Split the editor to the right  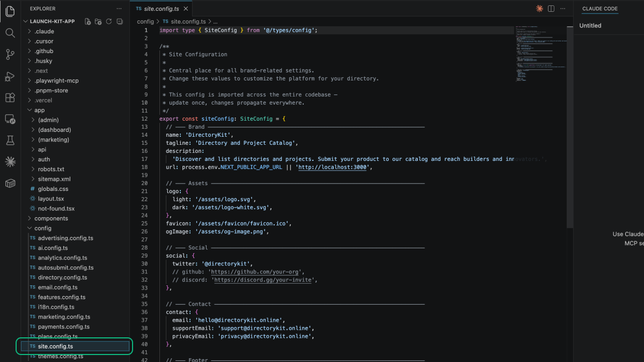(x=551, y=9)
